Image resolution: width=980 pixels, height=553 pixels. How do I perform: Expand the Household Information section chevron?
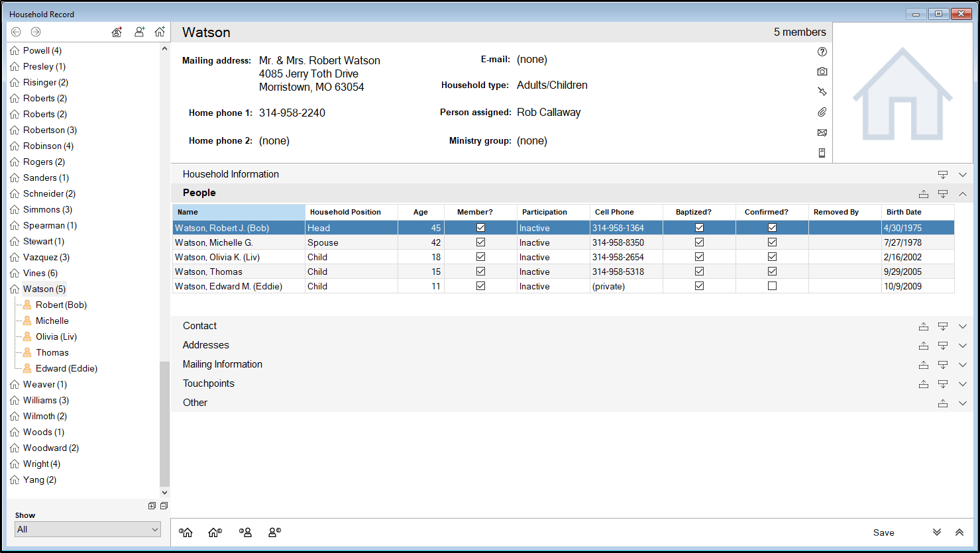(x=963, y=175)
